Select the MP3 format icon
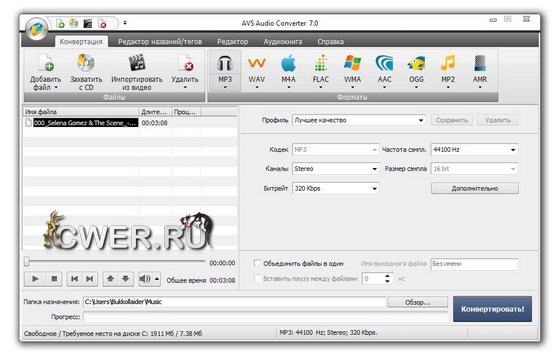Screen dimensions: 560x361 pos(225,64)
